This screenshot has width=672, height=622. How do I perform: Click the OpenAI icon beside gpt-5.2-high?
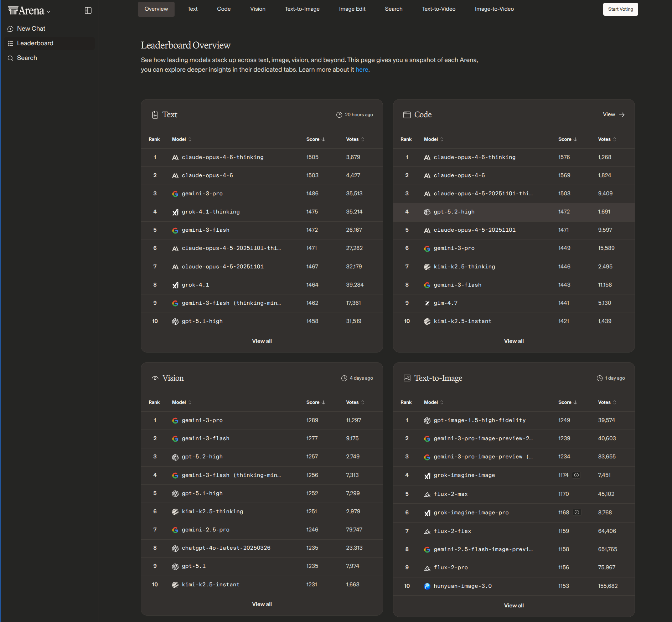click(x=427, y=212)
